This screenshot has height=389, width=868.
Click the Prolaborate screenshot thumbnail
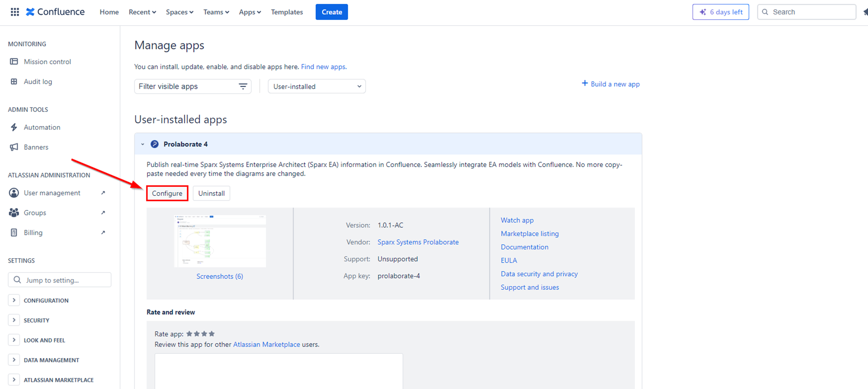220,241
